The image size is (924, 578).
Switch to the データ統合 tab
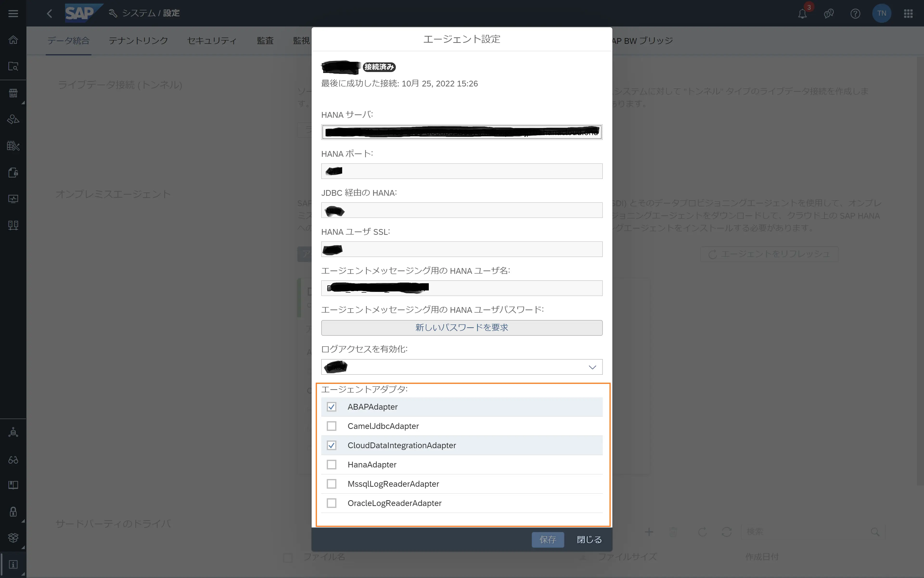tap(68, 40)
